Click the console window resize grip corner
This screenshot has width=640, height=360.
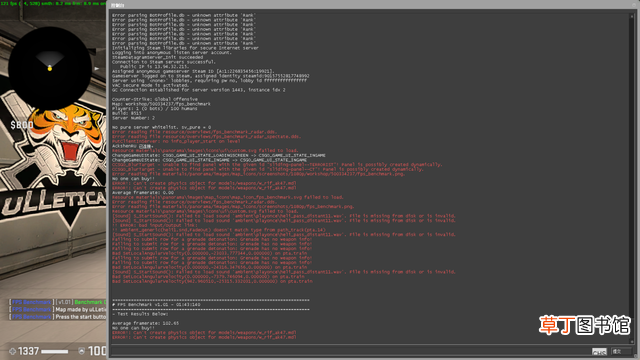click(x=637, y=357)
